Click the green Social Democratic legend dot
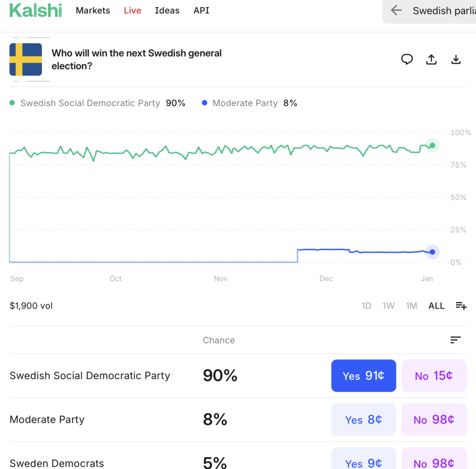Image resolution: width=476 pixels, height=469 pixels. coord(12,103)
